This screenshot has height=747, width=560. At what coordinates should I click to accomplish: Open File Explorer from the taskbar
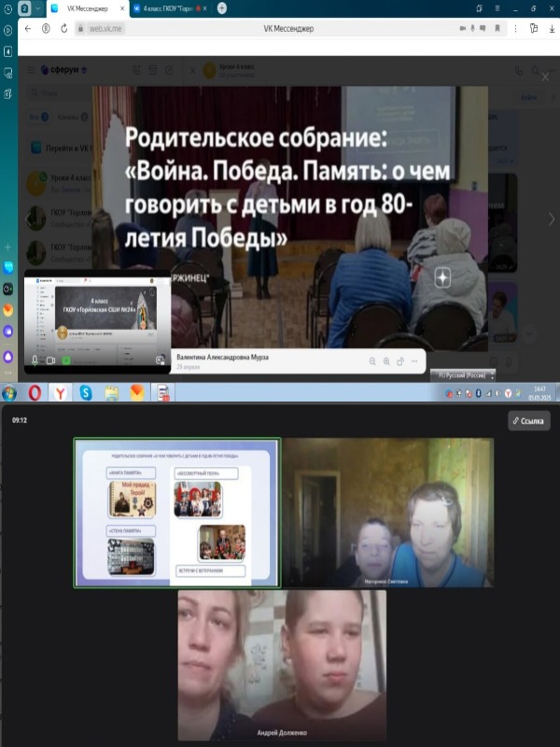tap(111, 393)
